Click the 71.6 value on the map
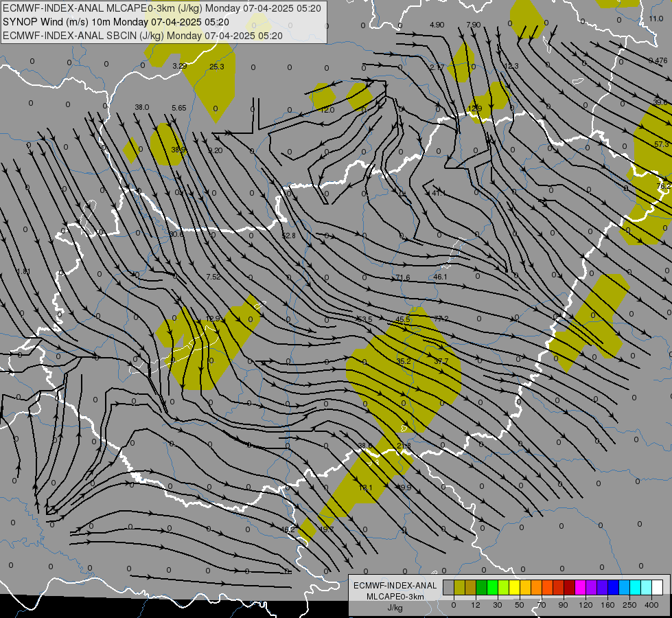Image resolution: width=672 pixels, height=618 pixels. coord(403,277)
